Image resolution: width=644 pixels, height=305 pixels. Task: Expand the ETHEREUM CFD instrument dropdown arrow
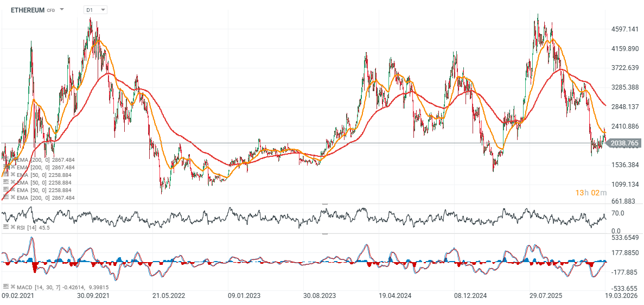point(62,10)
